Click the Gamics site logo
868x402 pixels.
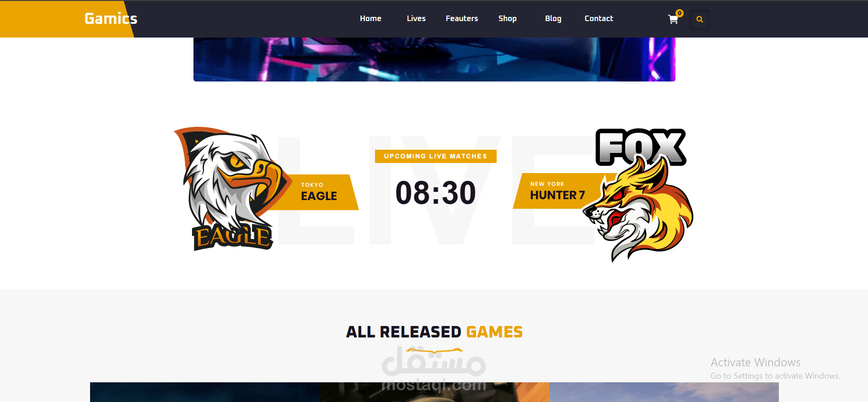(x=111, y=18)
